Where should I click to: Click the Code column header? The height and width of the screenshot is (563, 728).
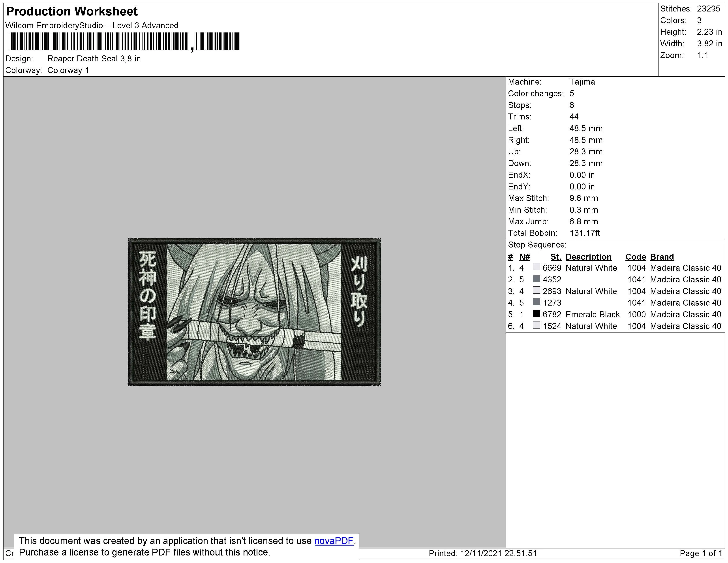636,257
